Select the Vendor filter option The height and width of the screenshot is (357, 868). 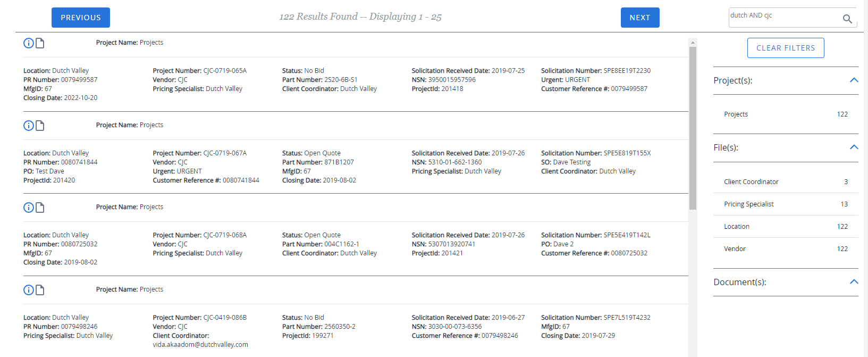coord(735,249)
